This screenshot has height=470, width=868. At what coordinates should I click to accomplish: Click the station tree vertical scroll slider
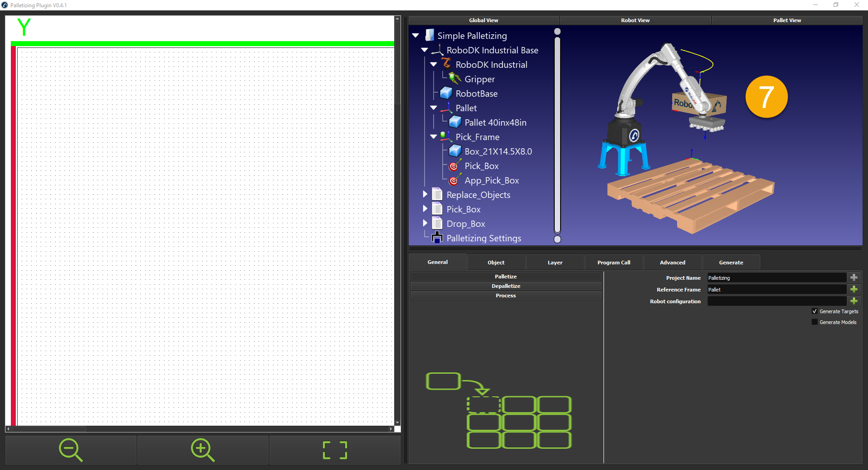click(557, 136)
